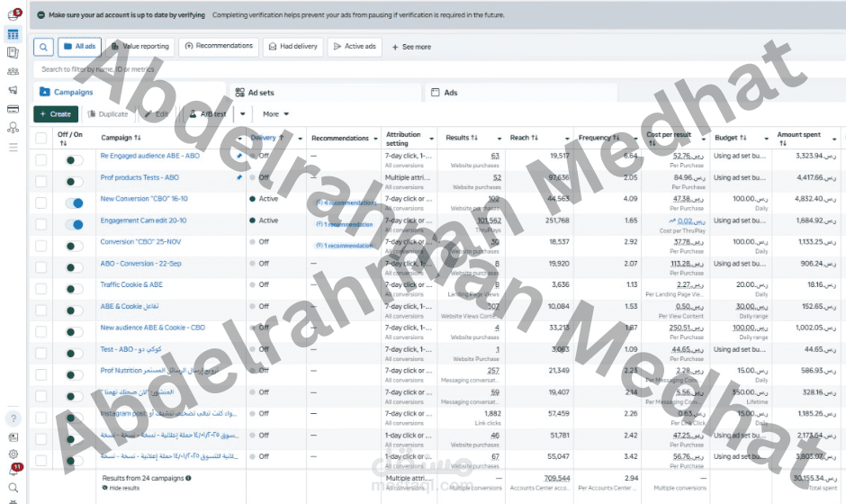Image resolution: width=846 pixels, height=504 pixels.
Task: Turn on Traffic Cookie & ABE campaign
Action: [75, 289]
